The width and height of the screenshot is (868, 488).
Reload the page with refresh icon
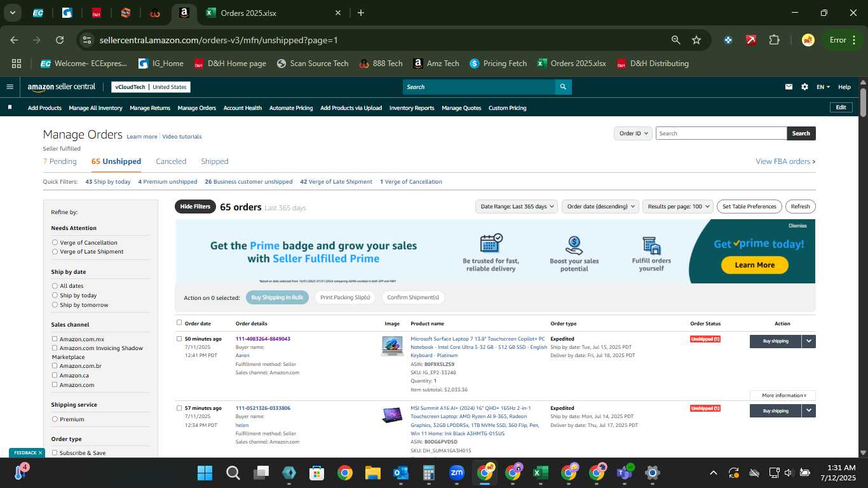click(60, 40)
